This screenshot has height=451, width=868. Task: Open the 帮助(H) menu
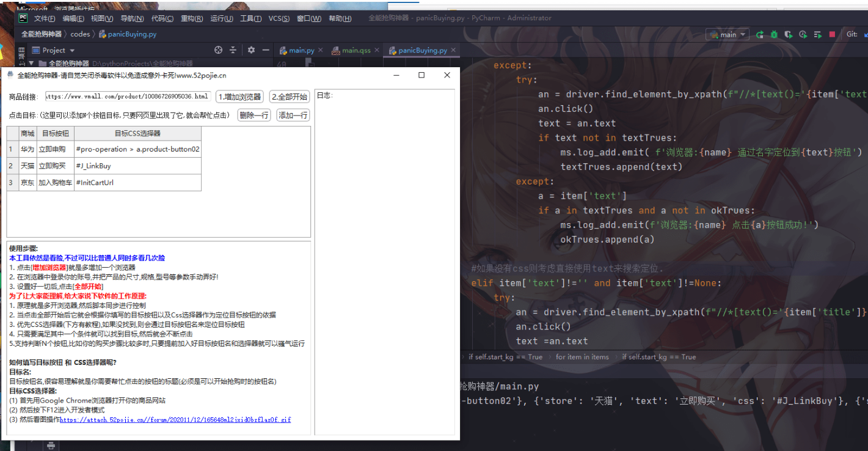click(340, 18)
